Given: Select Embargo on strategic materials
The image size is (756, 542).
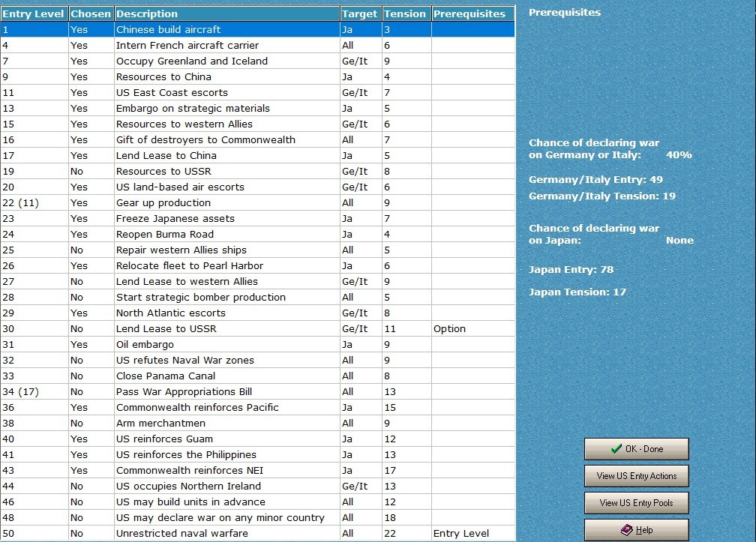Looking at the screenshot, I should [x=257, y=109].
